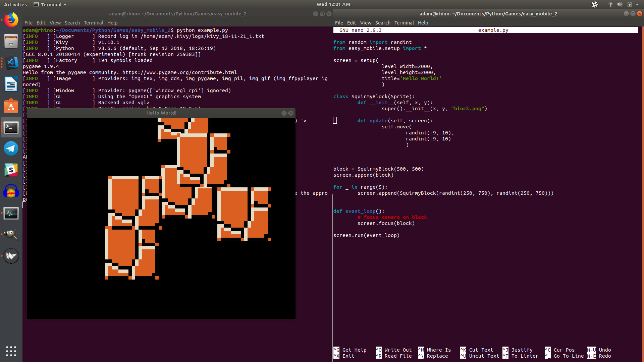This screenshot has height=362, width=644.
Task: Launch Visual Studio Code from dock
Action: click(x=11, y=63)
